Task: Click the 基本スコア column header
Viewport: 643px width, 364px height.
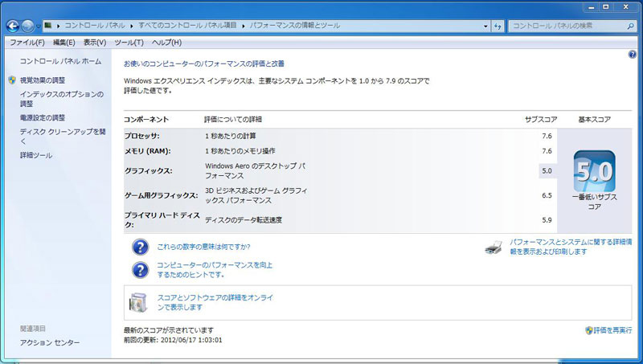Action: click(594, 120)
